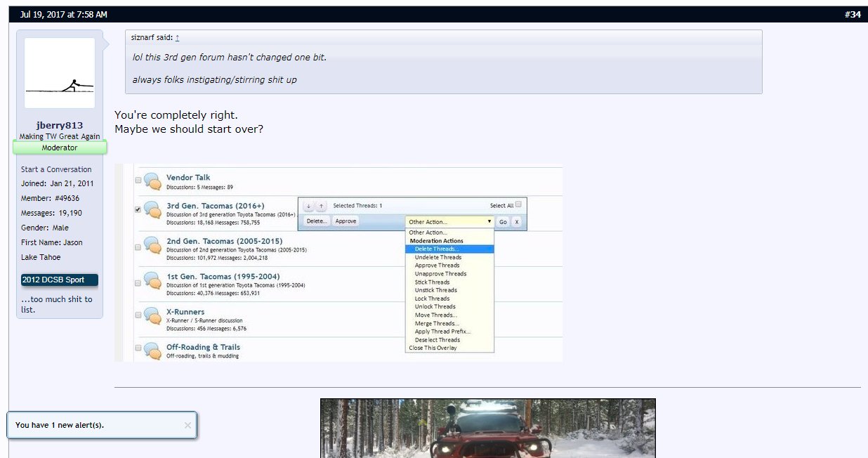The image size is (868, 458).
Task: Jump to siznarf's original post via arrow
Action: (177, 37)
